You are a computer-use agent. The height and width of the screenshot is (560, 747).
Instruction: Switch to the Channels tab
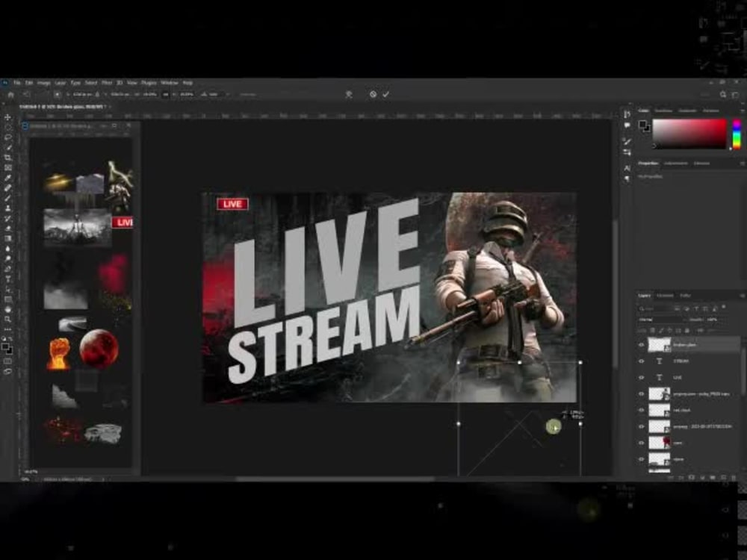(665, 296)
